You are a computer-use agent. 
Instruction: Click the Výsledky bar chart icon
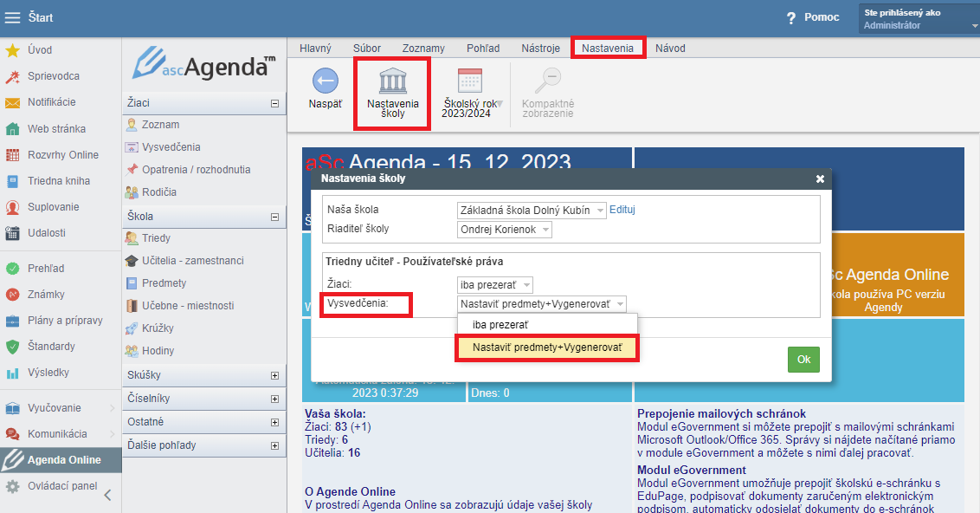tap(12, 373)
